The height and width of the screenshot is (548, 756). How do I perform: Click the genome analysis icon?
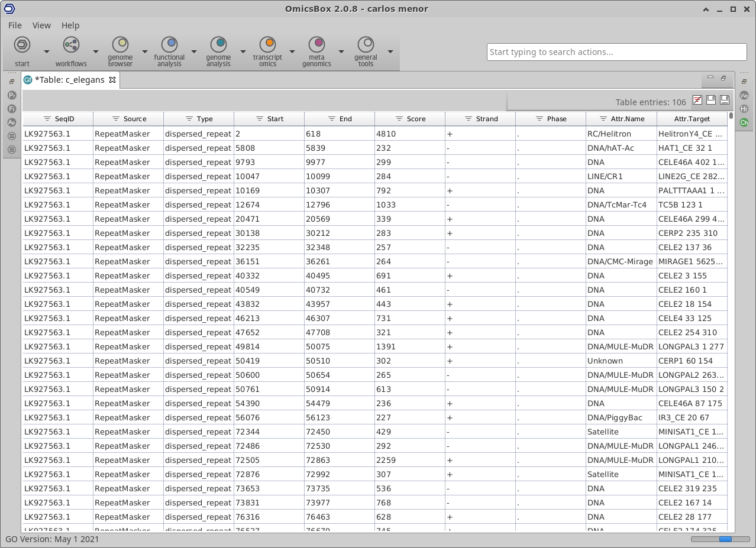click(x=219, y=46)
